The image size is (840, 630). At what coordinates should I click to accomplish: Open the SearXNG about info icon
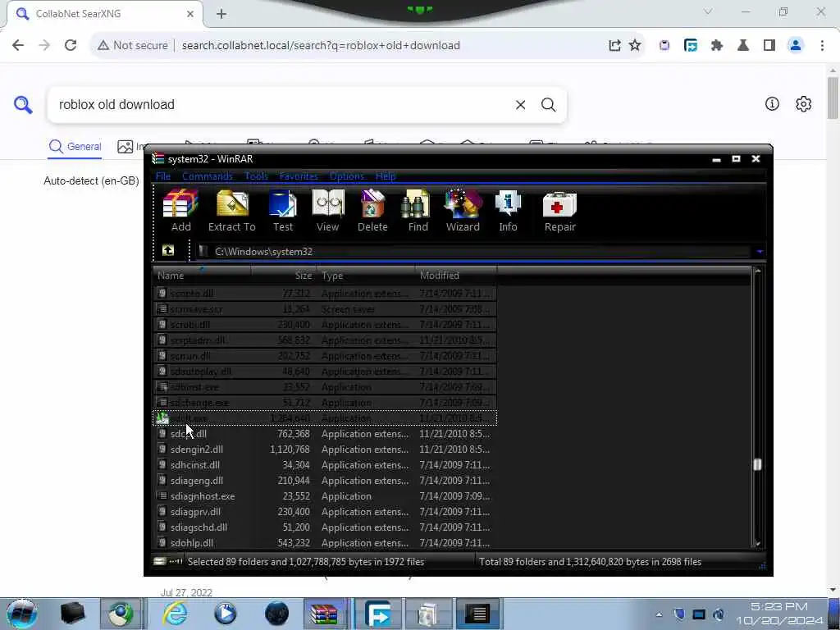[x=772, y=104]
